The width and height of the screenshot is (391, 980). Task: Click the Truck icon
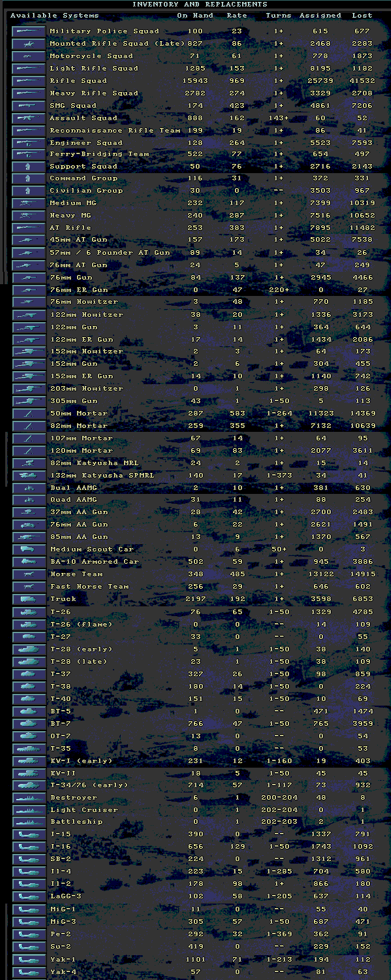coord(29,599)
